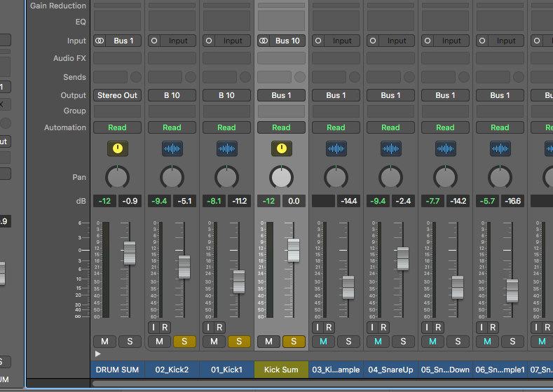Select the DRUM SUM channel name

click(x=118, y=370)
